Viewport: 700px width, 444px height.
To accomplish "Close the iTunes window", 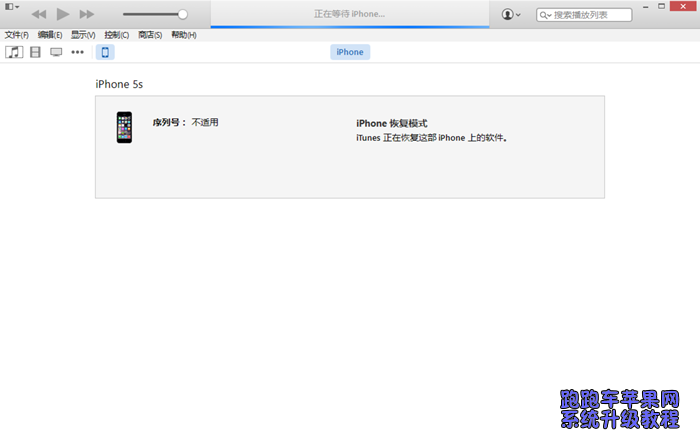I will click(683, 6).
